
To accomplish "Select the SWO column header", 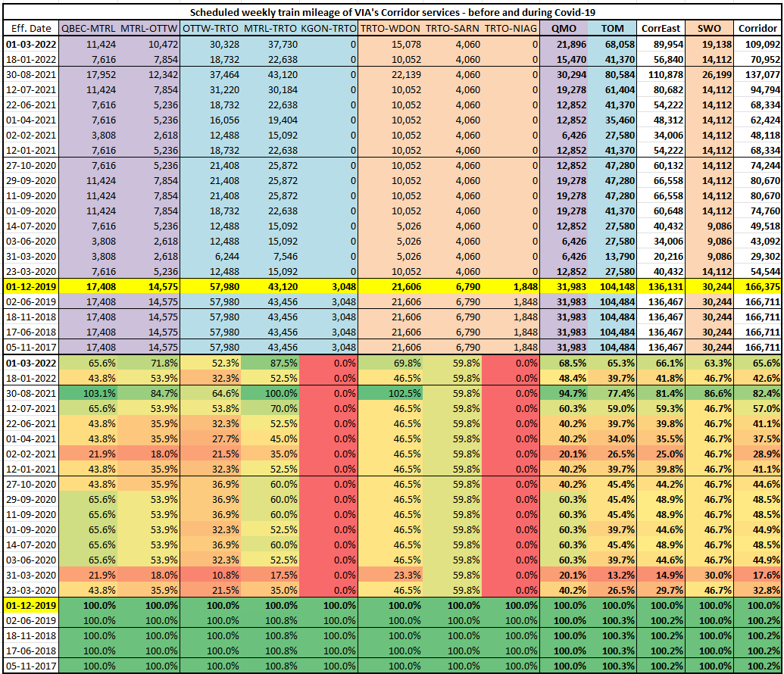I will pyautogui.click(x=710, y=28).
